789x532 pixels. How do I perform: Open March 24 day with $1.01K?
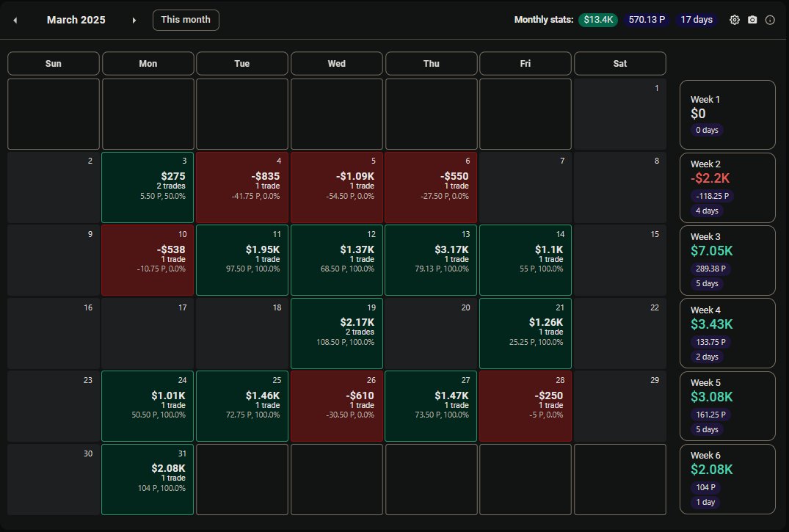148,407
